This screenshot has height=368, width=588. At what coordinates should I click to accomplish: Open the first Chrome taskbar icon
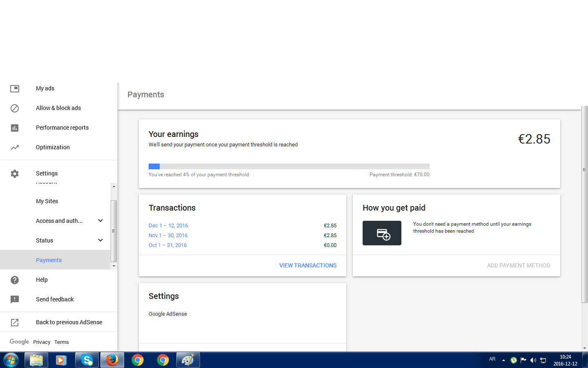click(x=138, y=360)
